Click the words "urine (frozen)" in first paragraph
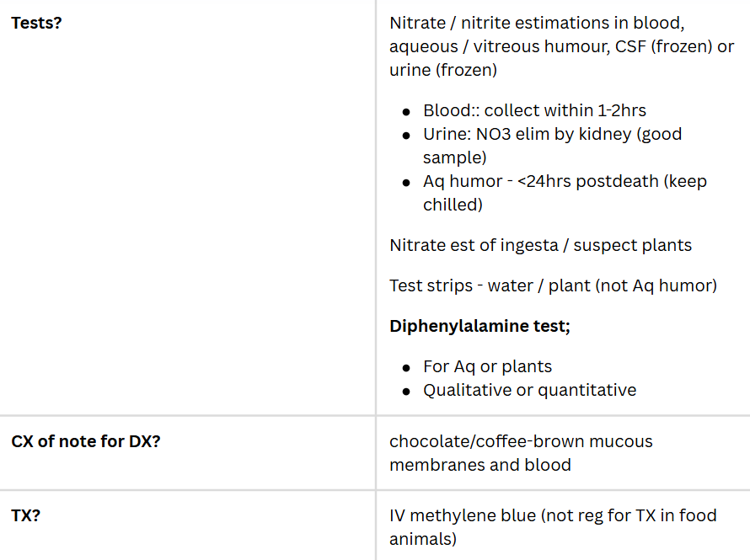The width and height of the screenshot is (750, 560). click(442, 70)
